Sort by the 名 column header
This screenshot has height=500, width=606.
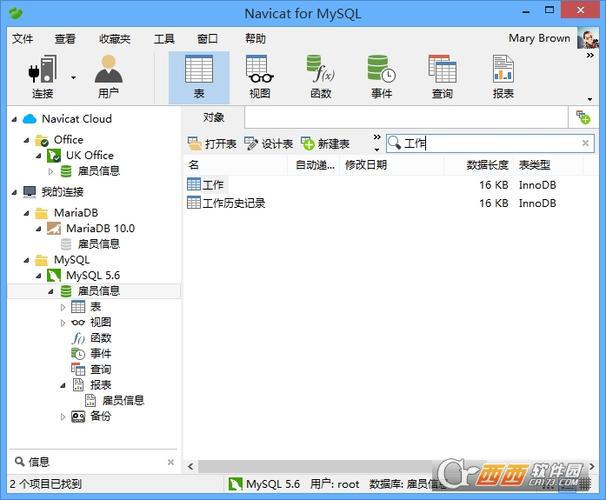click(235, 165)
